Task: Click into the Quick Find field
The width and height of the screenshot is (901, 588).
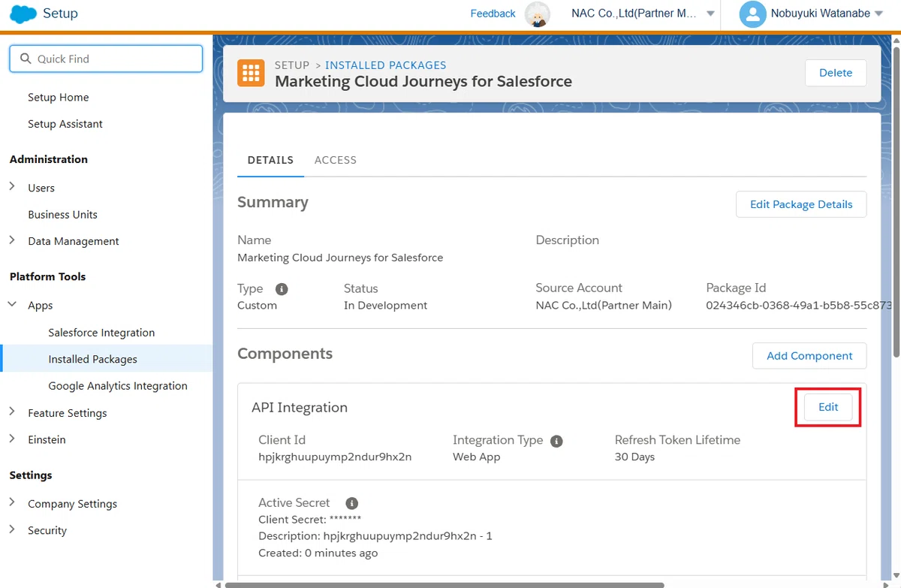Action: coord(106,59)
